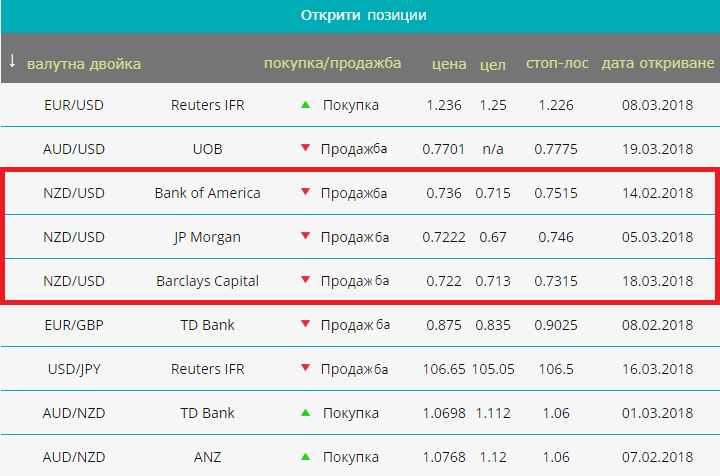Click the цел column header
Screen dimensions: 720x476
tap(493, 65)
